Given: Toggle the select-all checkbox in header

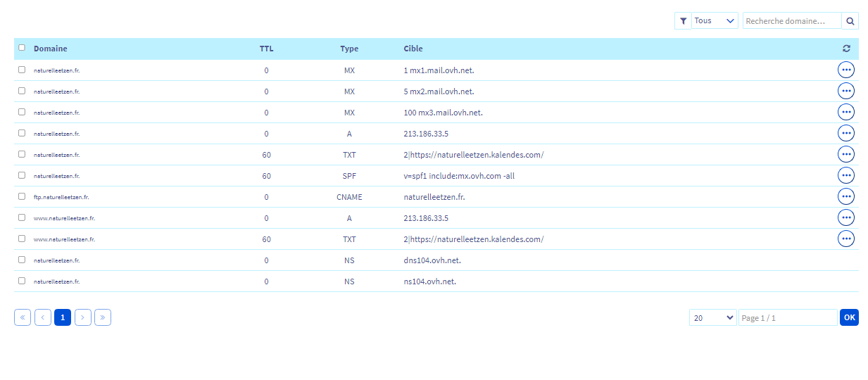Looking at the screenshot, I should tap(22, 48).
